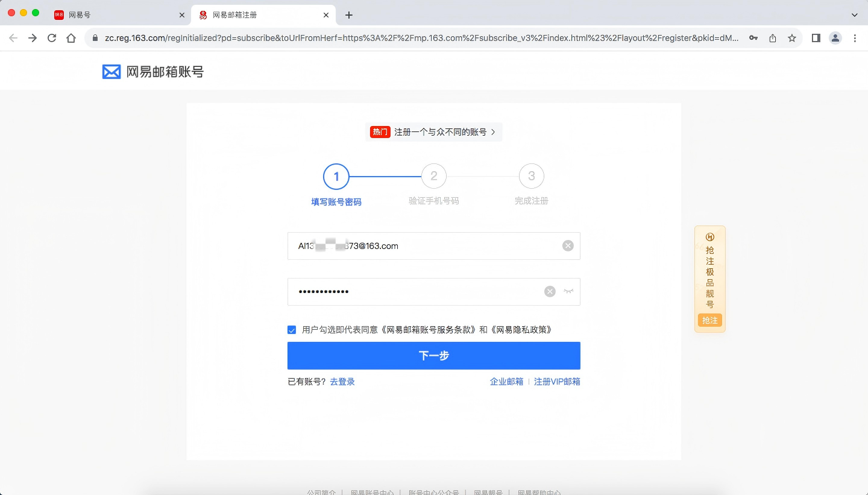Clear the password field icon
The height and width of the screenshot is (495, 868).
(550, 292)
